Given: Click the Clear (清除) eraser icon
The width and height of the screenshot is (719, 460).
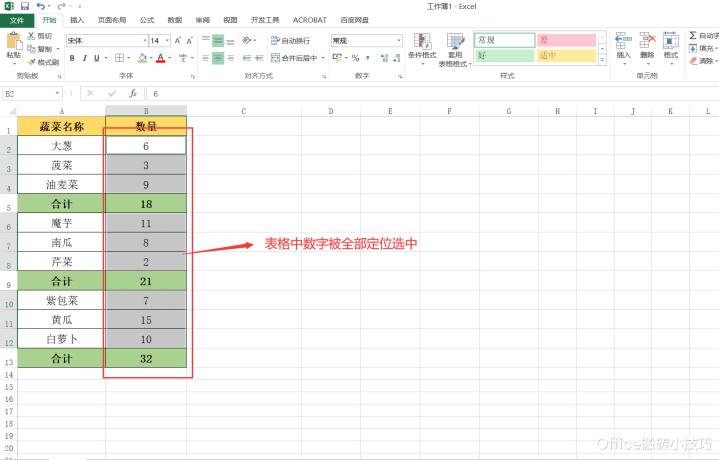Looking at the screenshot, I should 693,61.
